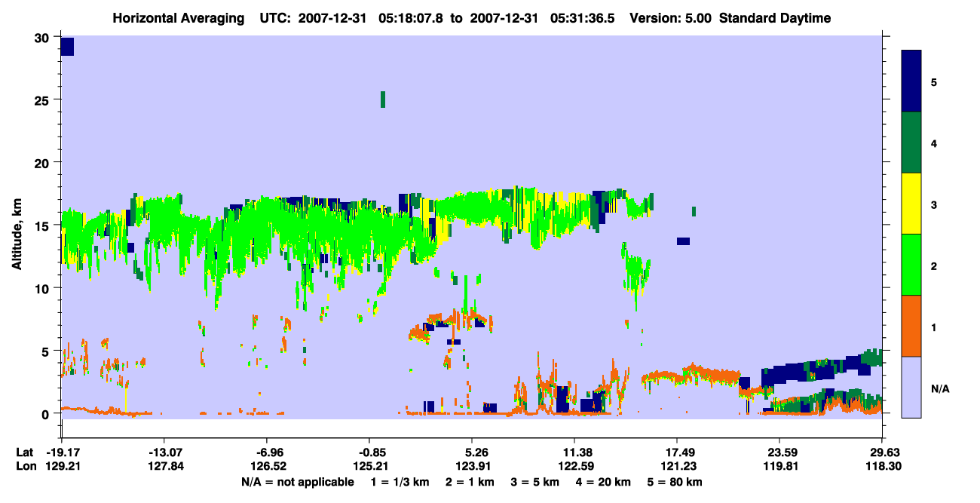Click the y-axis tick label 15
The width and height of the screenshot is (980, 503).
(44, 225)
